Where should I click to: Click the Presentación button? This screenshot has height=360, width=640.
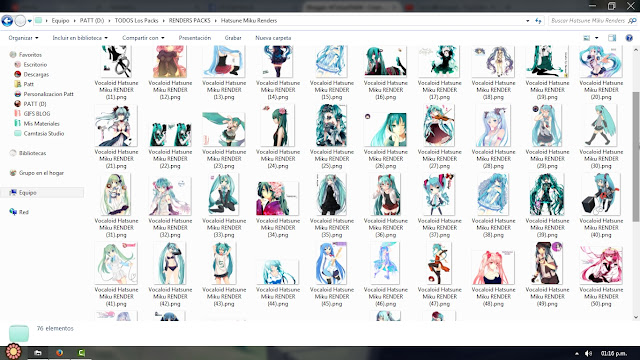coord(195,38)
